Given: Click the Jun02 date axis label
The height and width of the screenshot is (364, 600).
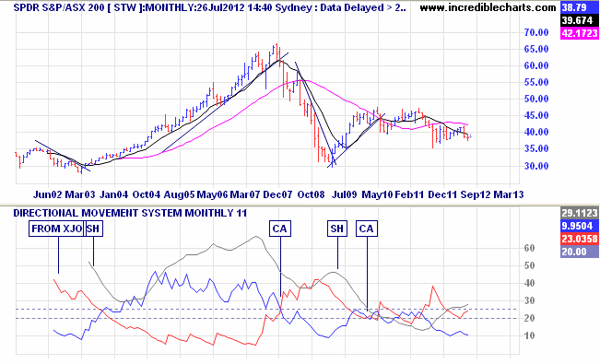Looking at the screenshot, I should click(47, 194).
